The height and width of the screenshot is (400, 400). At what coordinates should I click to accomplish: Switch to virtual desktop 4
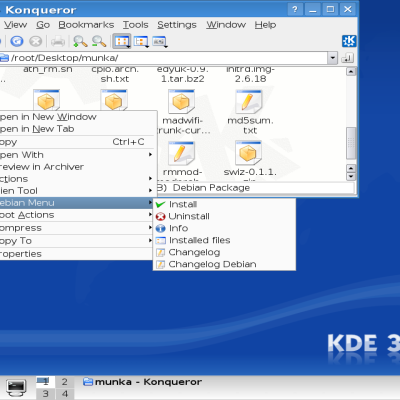tap(64, 394)
